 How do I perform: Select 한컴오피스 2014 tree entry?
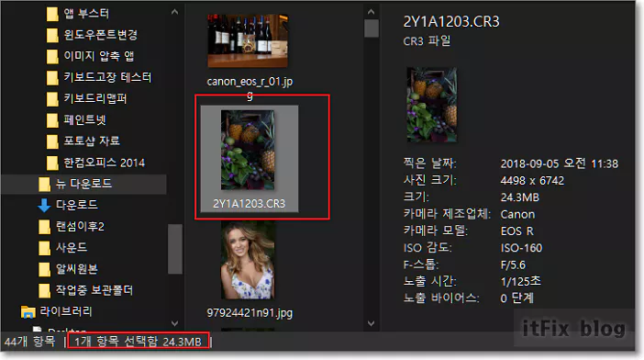105,163
